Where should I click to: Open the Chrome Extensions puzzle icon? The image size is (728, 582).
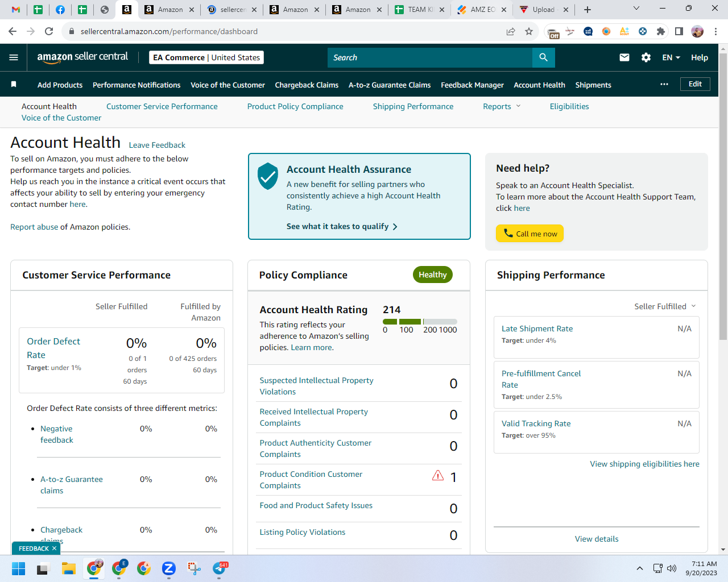coord(660,31)
